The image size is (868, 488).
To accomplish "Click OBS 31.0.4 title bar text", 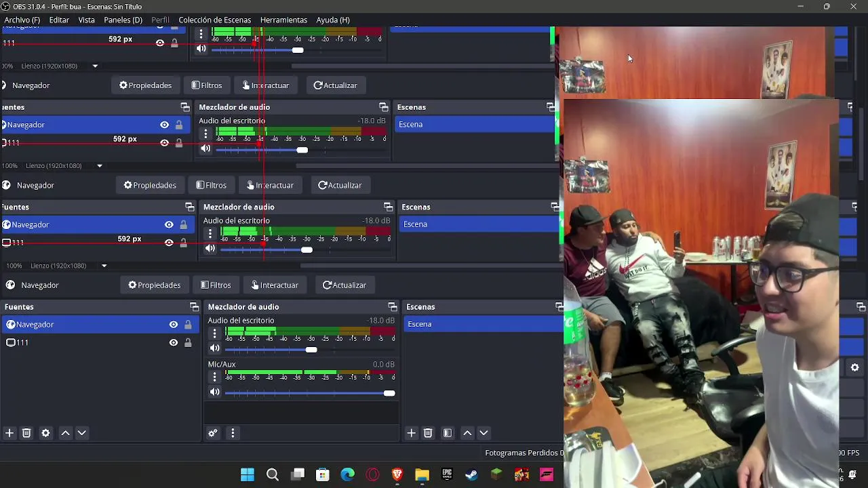I will pyautogui.click(x=77, y=7).
